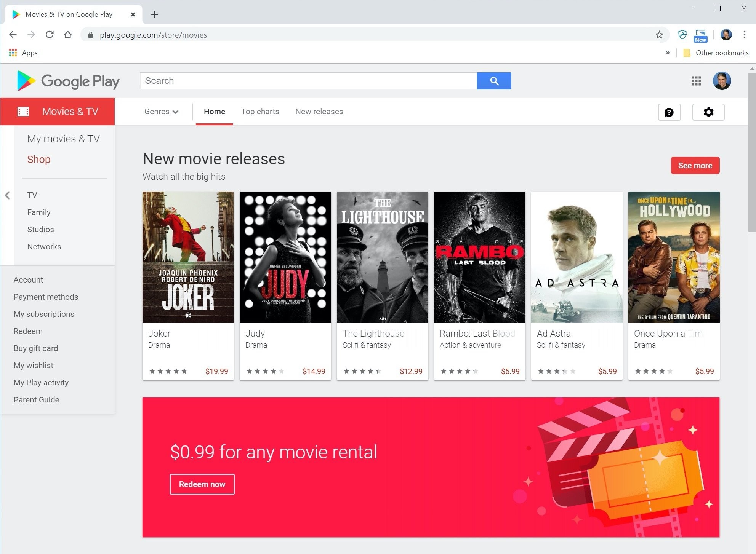Click the star rating under Joker
This screenshot has width=756, height=554.
click(x=168, y=371)
